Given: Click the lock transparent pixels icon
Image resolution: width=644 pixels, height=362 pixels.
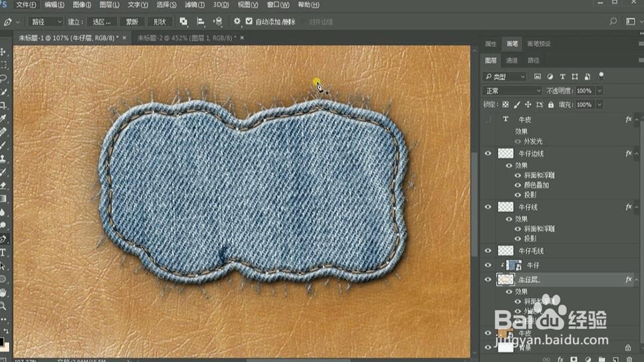Looking at the screenshot, I should [x=506, y=104].
